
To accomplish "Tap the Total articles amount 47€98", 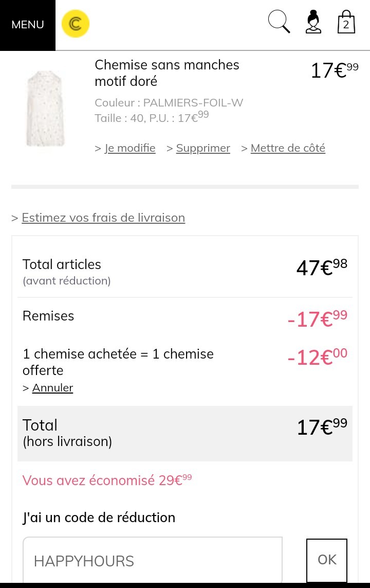I will coord(322,268).
